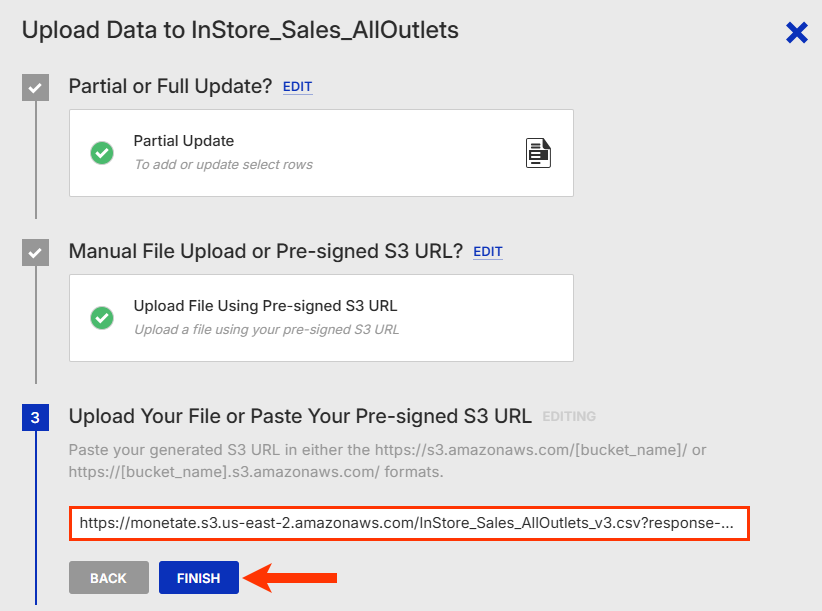Click the Upload Data to InStore_Sales_AllOutlets title

coord(240,30)
